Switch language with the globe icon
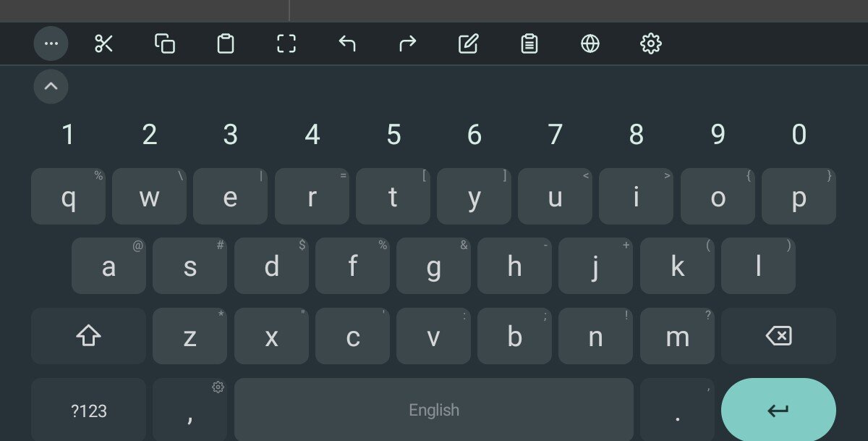 point(590,43)
